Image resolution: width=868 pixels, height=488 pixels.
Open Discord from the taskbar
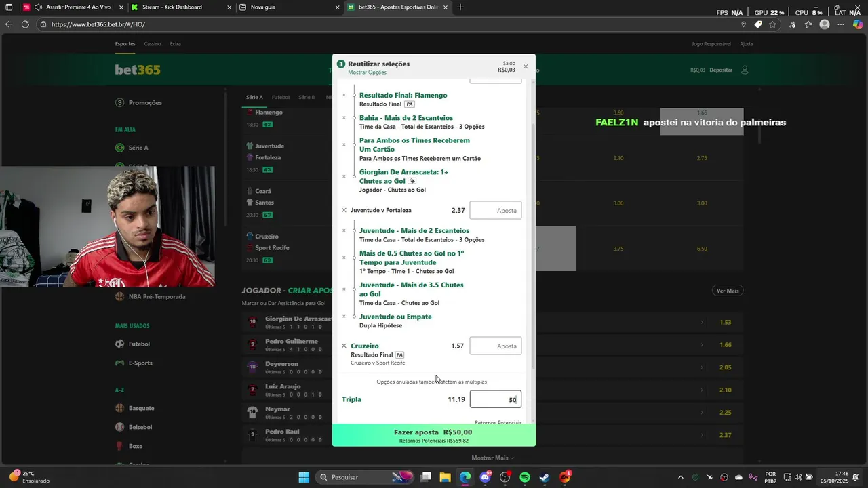point(486,477)
